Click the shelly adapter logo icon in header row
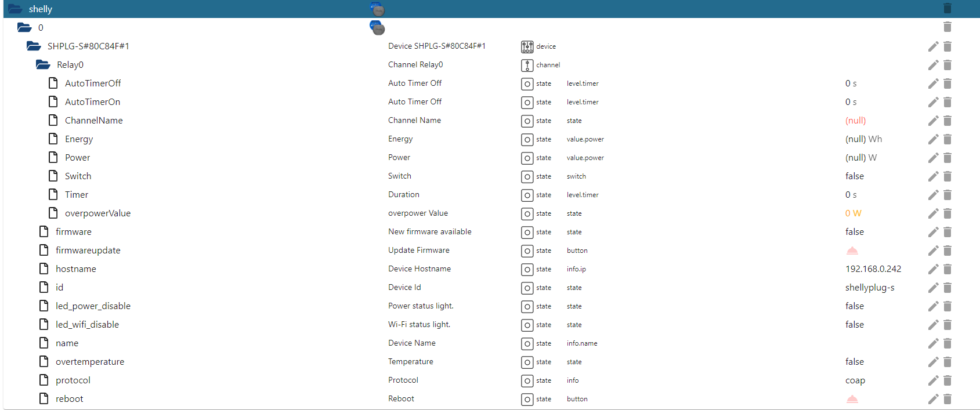Screen dimensions: 980x410 377,9
